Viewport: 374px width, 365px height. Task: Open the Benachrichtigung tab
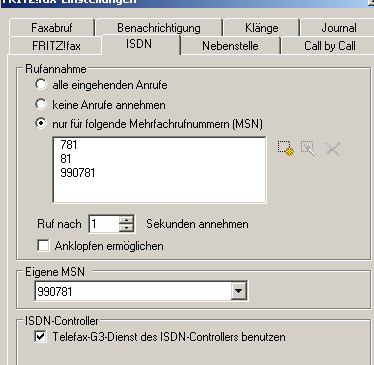pyautogui.click(x=159, y=28)
